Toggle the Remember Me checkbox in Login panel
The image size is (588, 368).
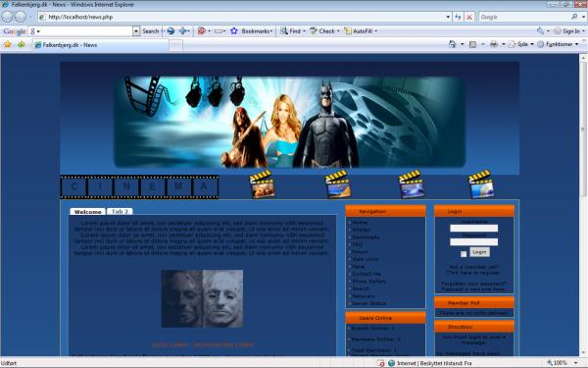click(x=464, y=254)
